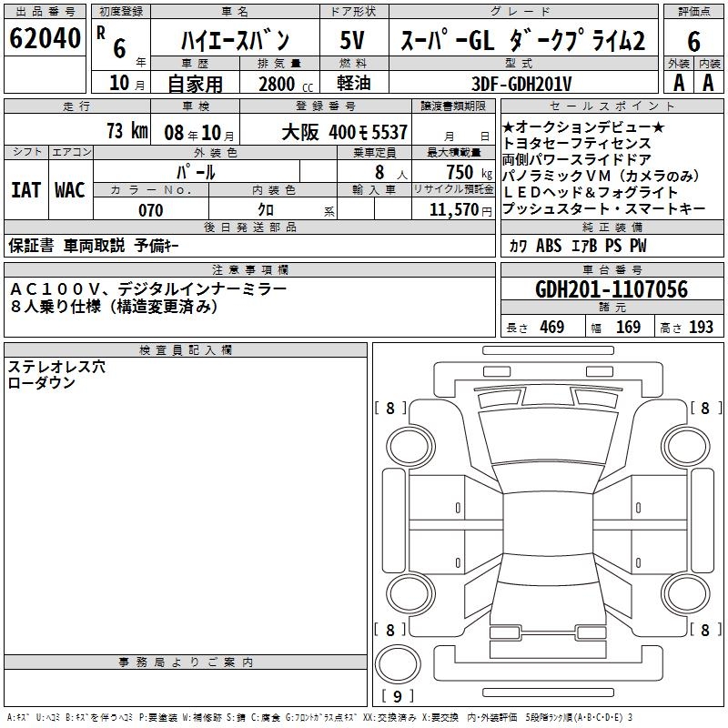Click evaluation score 6
Viewport: 728px width, 728px height.
click(693, 42)
